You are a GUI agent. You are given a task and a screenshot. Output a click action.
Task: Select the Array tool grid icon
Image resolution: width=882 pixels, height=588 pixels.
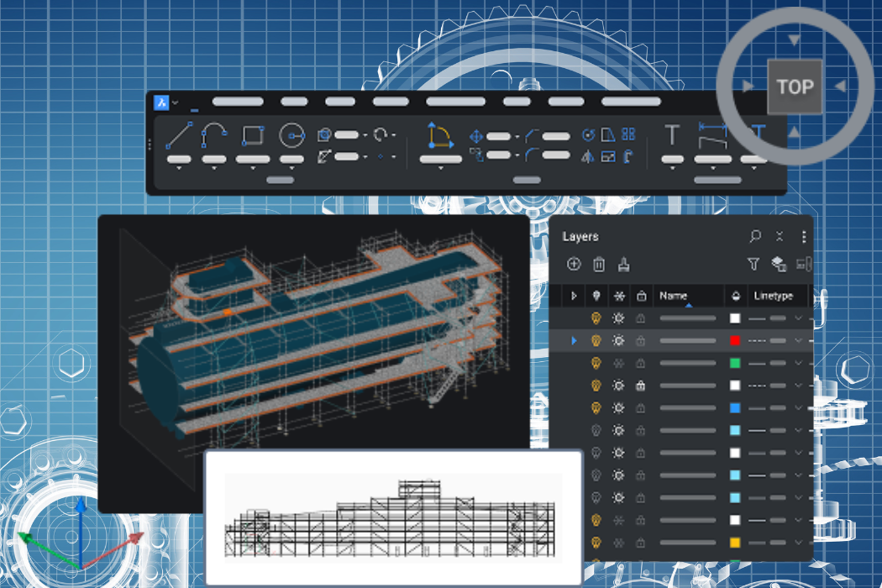628,134
